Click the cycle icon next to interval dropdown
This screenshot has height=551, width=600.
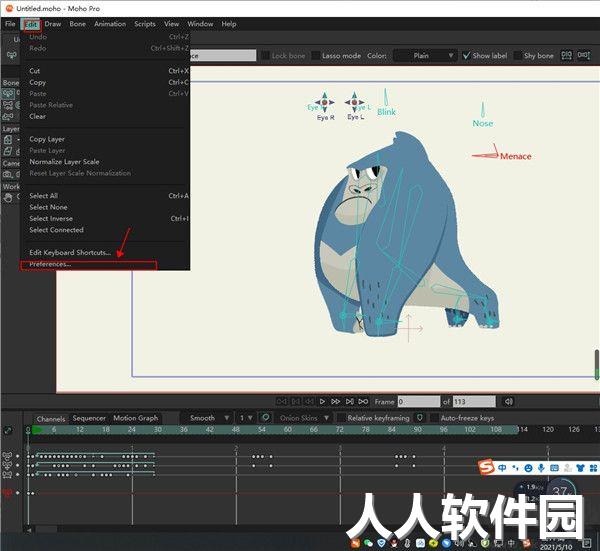pos(265,417)
